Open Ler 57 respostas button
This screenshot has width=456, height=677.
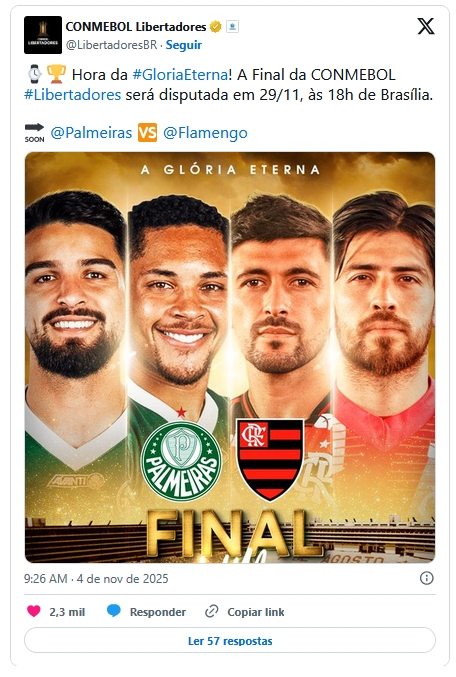(x=230, y=640)
